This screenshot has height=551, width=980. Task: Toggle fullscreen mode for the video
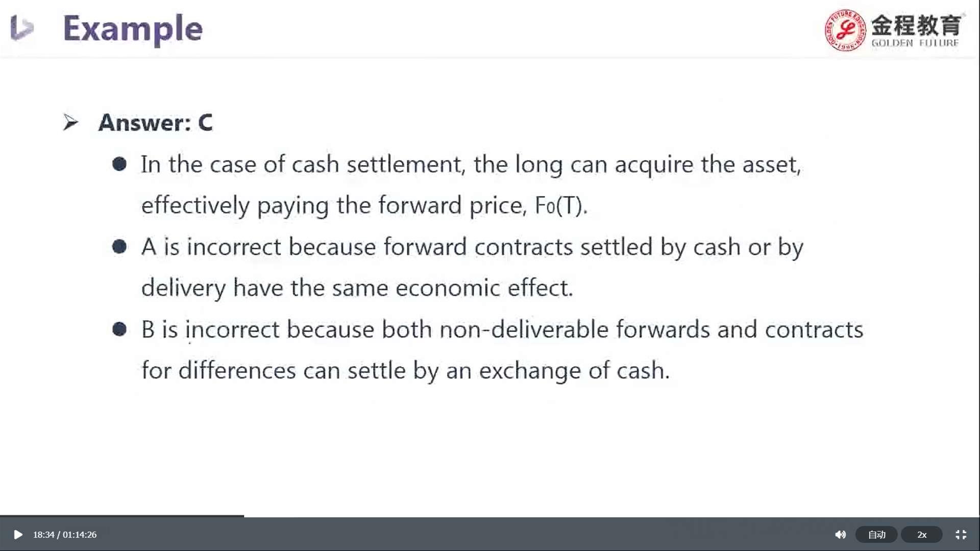(x=961, y=535)
